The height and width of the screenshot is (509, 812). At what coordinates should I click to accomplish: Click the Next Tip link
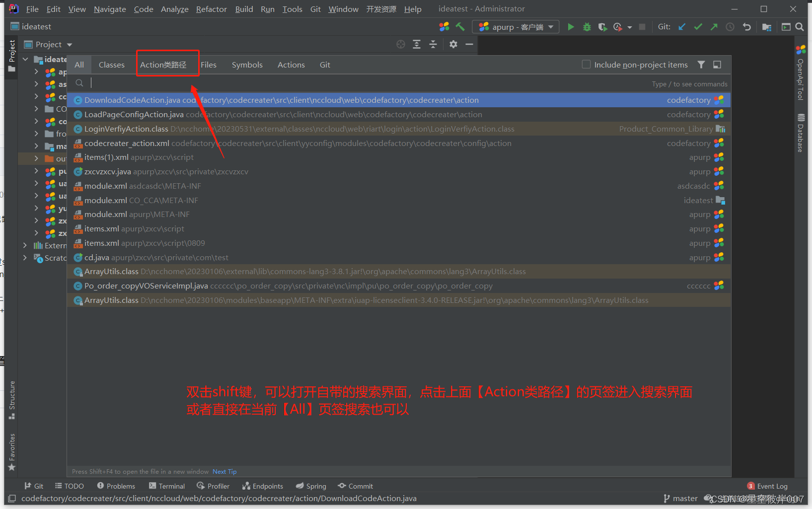(x=224, y=471)
